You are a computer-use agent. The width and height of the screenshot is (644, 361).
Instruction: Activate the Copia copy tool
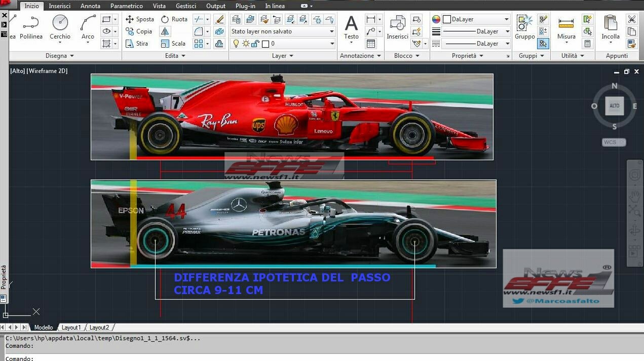coord(139,31)
